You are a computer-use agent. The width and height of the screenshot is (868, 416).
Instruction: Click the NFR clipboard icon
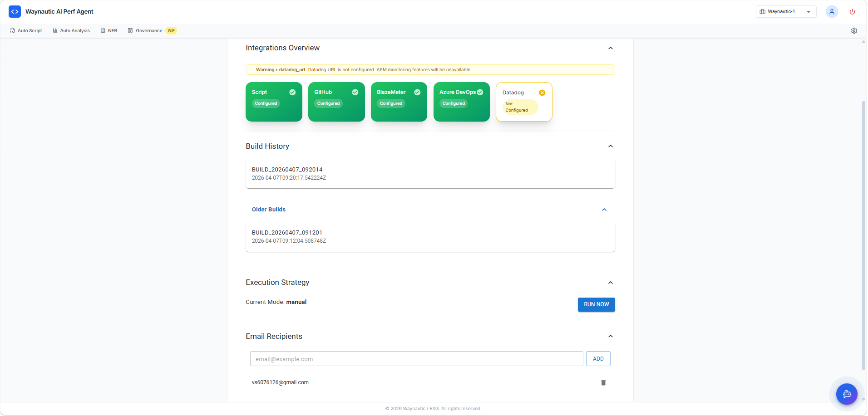104,30
